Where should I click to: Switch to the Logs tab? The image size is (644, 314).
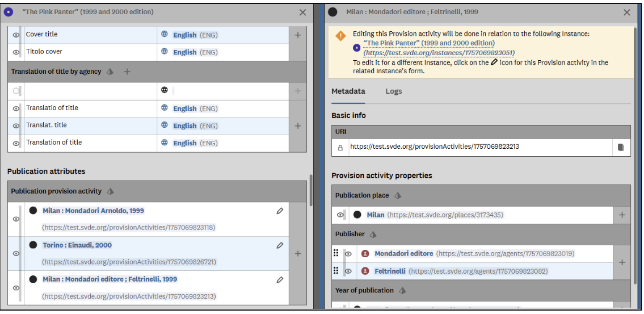pos(393,91)
